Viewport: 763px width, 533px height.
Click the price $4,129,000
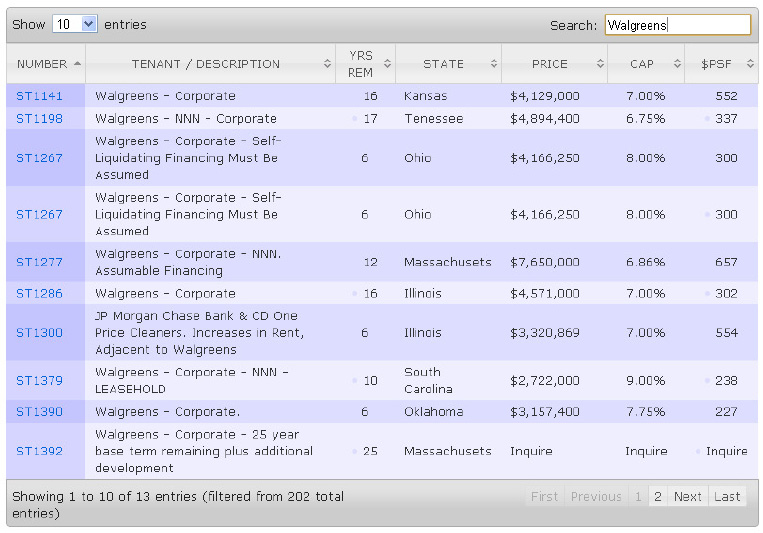[545, 96]
